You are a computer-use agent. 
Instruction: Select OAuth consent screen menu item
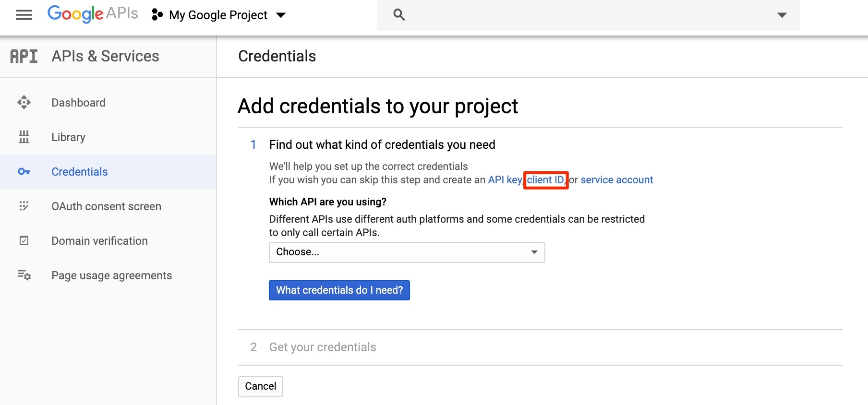106,206
